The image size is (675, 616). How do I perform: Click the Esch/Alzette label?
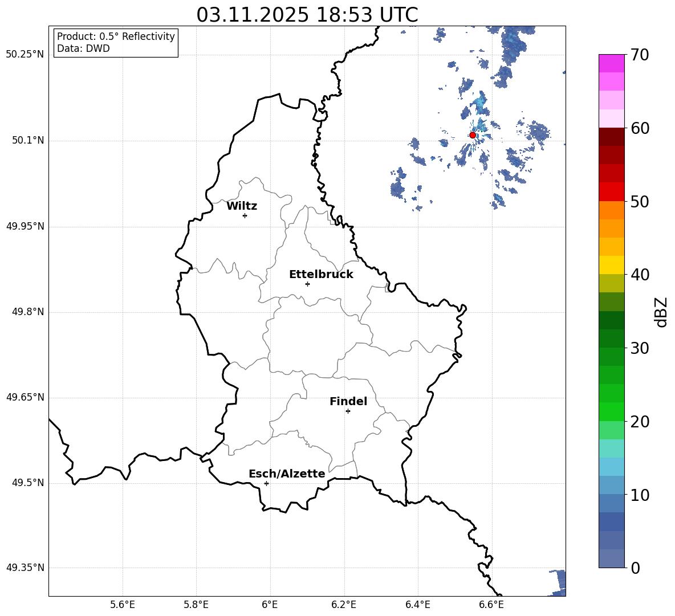pos(287,474)
